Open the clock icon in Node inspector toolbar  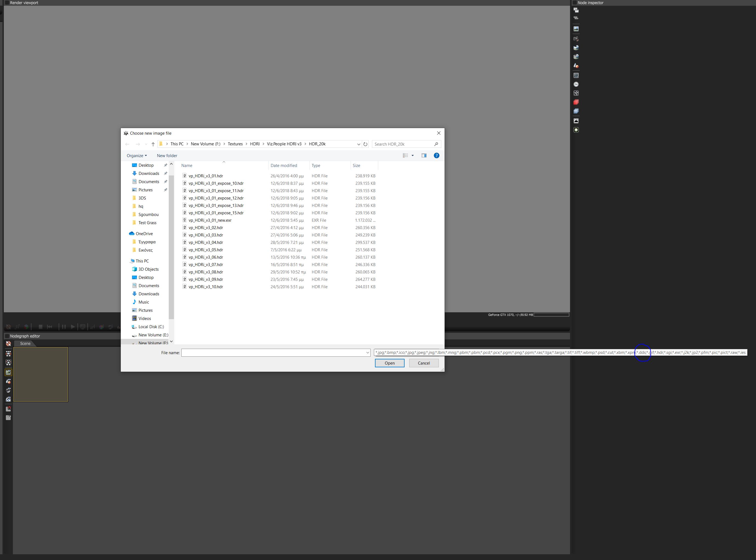576,84
